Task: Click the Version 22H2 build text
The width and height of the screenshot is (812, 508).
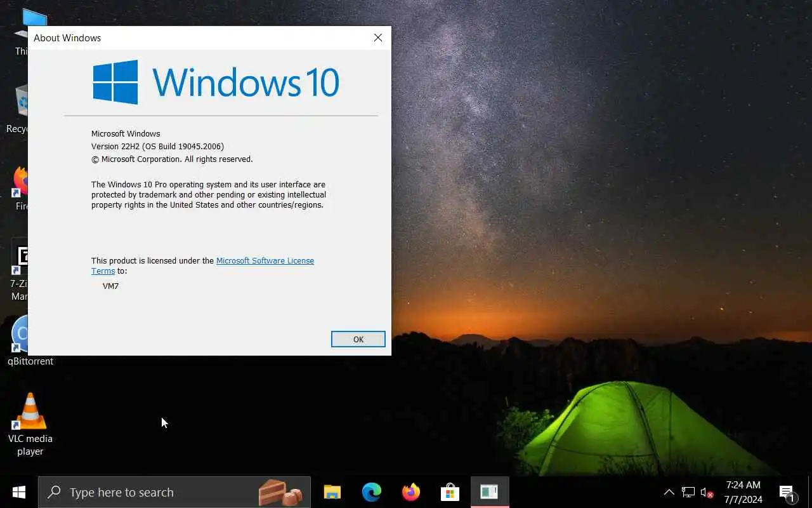Action: pyautogui.click(x=157, y=147)
